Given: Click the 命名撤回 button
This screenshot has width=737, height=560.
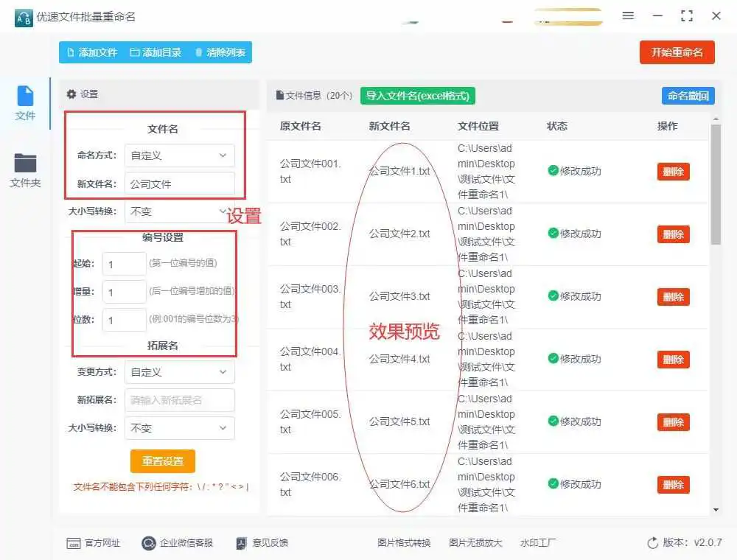Looking at the screenshot, I should pyautogui.click(x=688, y=96).
